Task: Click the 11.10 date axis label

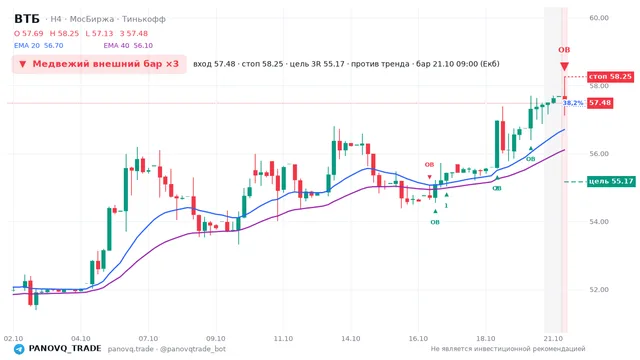Action: [x=283, y=339]
